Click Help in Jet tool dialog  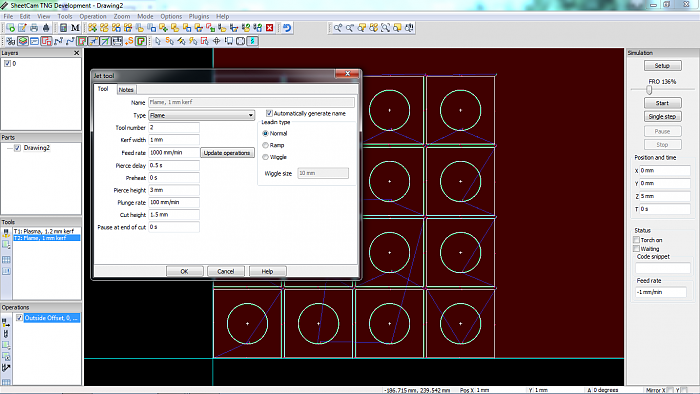pos(267,271)
